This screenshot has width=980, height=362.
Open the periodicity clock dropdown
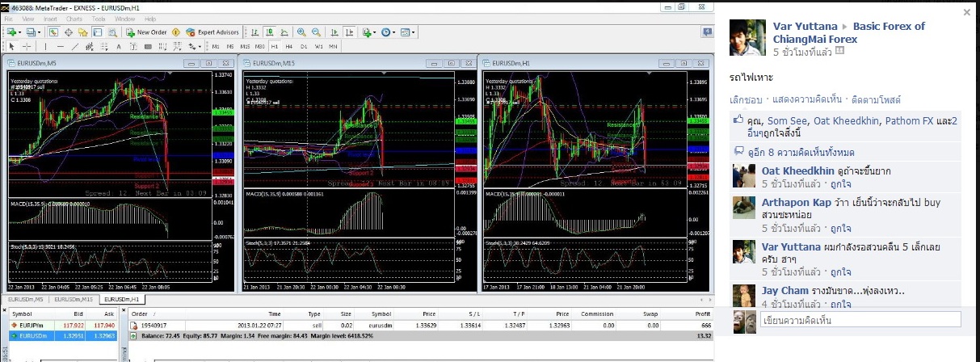[389, 32]
